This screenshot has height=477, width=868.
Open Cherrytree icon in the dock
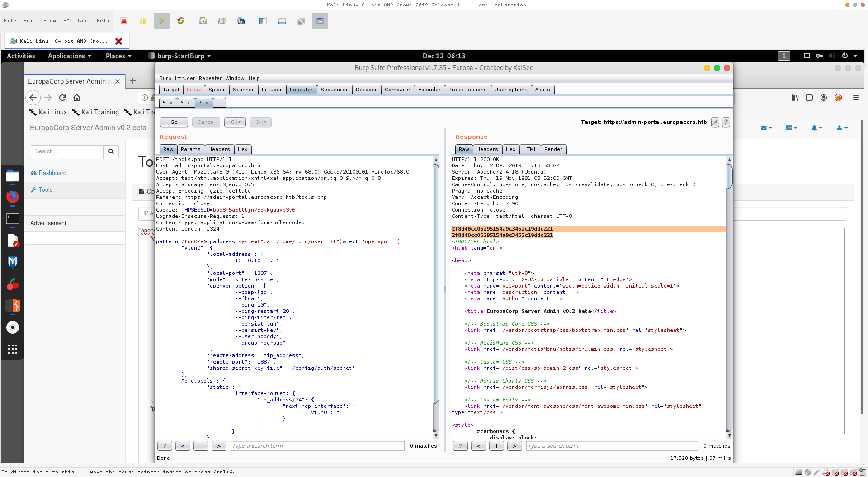point(13,284)
